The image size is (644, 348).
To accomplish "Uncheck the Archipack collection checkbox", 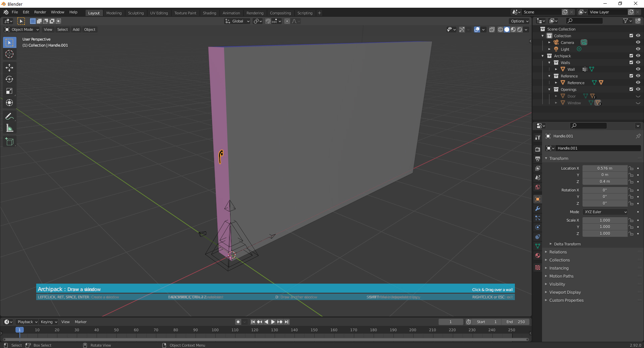I will (x=631, y=56).
